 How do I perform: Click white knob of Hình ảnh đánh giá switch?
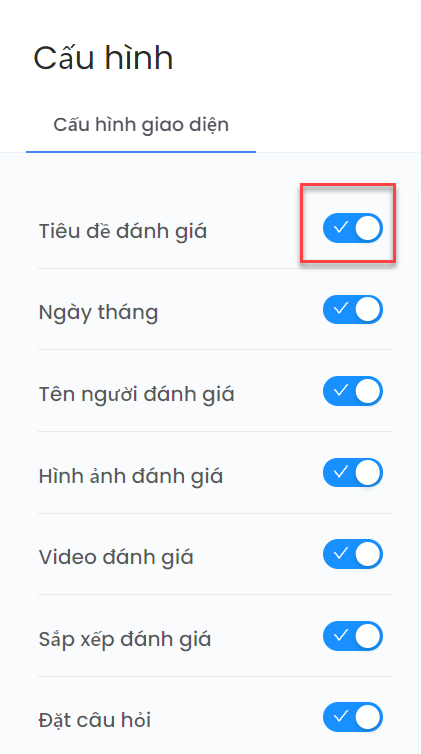pyautogui.click(x=368, y=473)
